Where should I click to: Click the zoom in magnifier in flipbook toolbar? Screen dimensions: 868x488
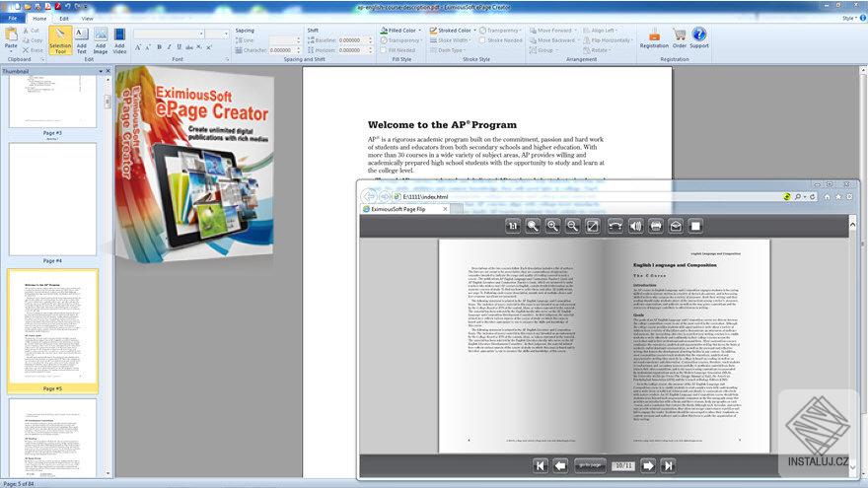[x=552, y=226]
